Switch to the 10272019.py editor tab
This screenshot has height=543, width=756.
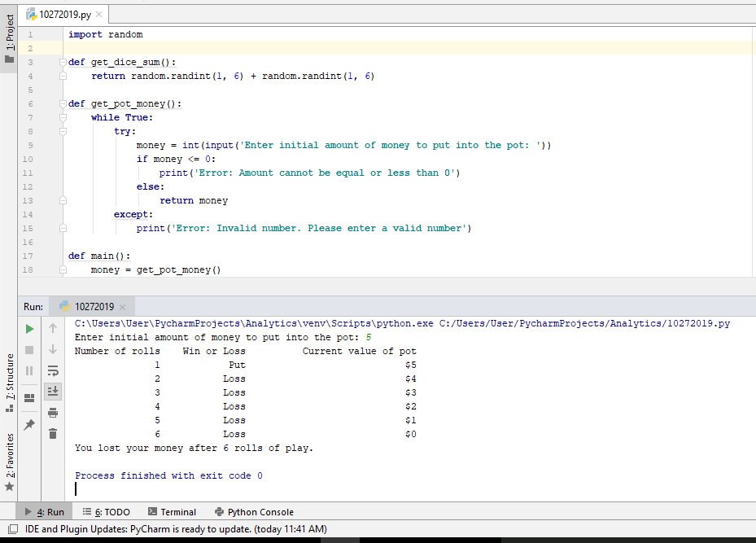[64, 15]
